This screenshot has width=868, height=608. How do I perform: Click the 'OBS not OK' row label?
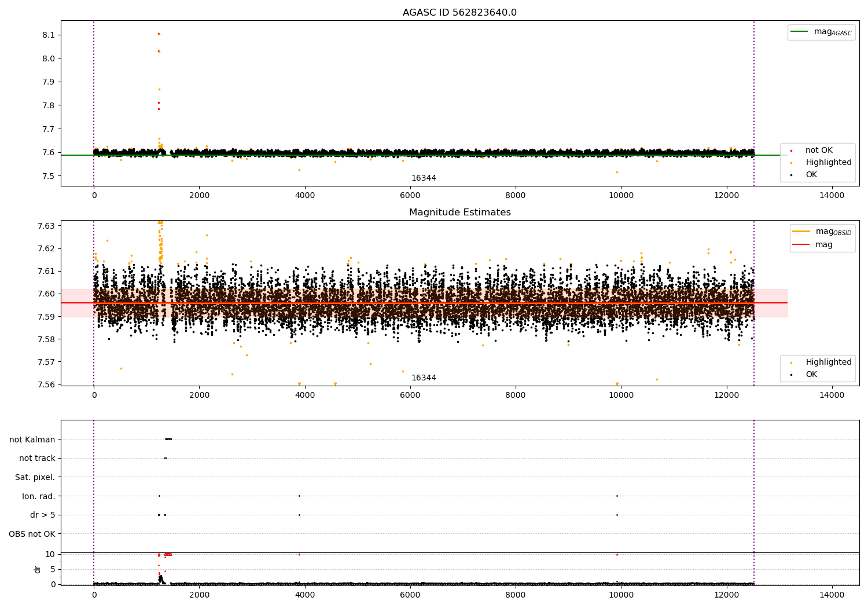(x=32, y=534)
